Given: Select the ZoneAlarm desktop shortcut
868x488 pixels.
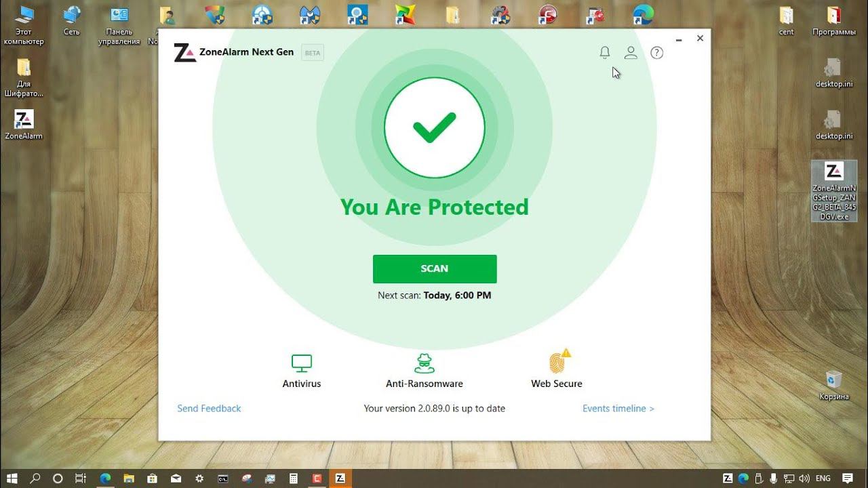Looking at the screenshot, I should pos(24,124).
